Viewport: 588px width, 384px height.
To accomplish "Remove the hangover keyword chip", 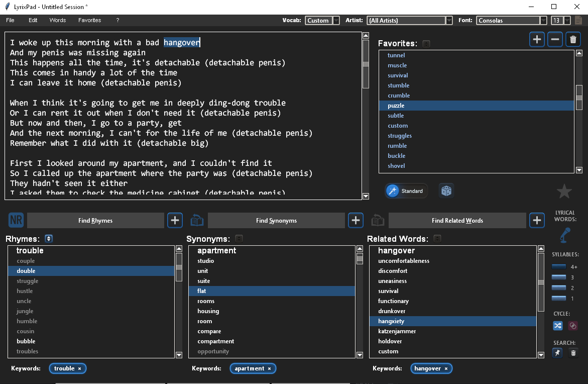I will pos(446,368).
